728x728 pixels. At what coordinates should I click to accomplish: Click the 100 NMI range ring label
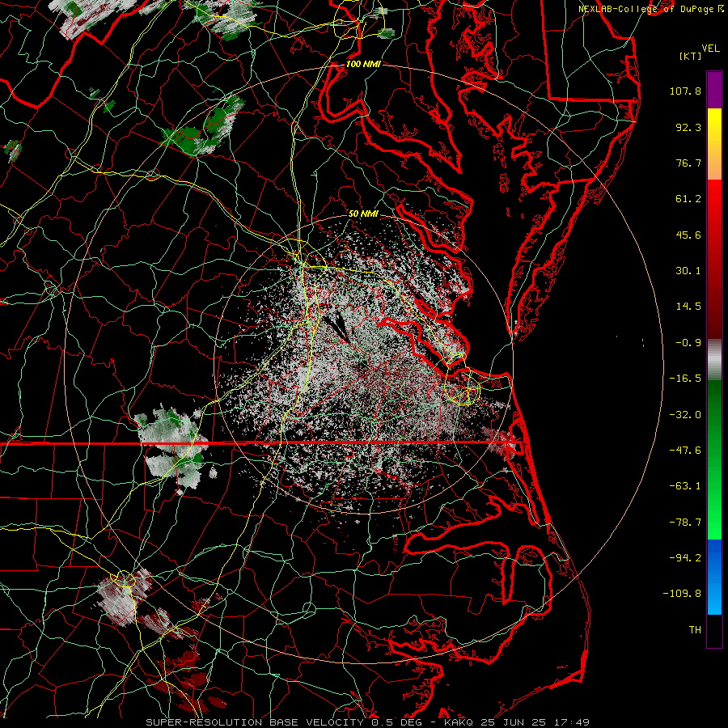363,64
